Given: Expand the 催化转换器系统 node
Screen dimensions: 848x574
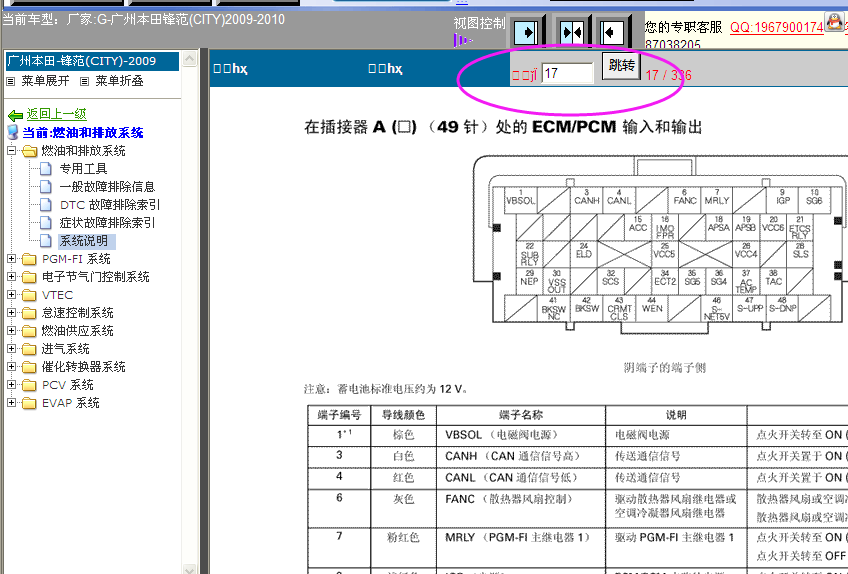Looking at the screenshot, I should click(11, 367).
